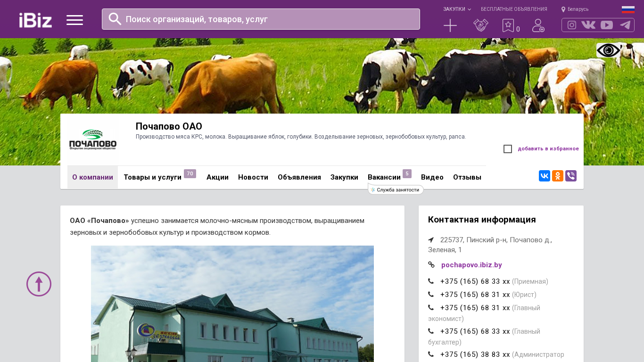Open the hamburger menu

(74, 20)
